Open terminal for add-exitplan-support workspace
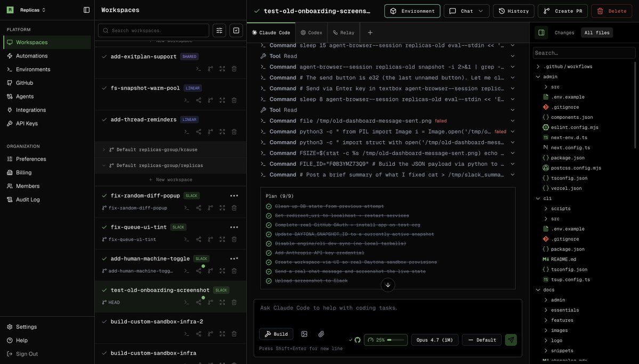This screenshot has height=364, width=639. coord(198,69)
